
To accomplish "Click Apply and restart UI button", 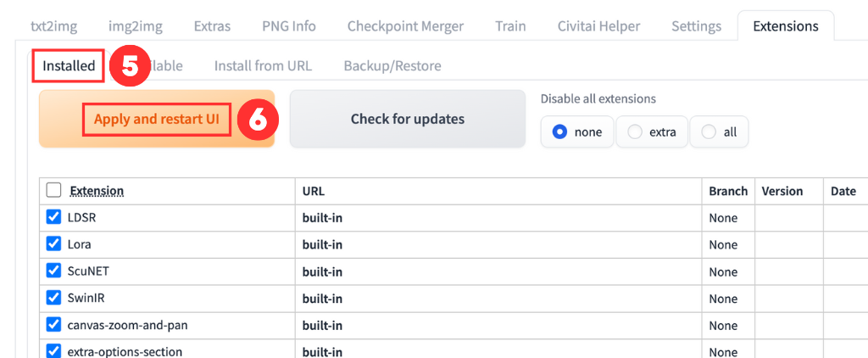I will (x=157, y=120).
